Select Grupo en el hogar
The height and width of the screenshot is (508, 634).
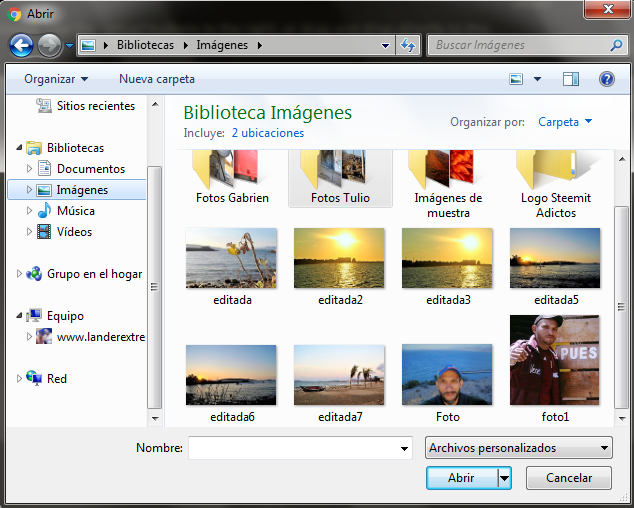84,274
